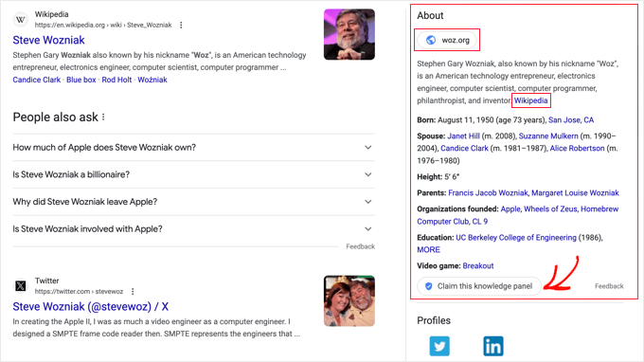Screen dimensions: 644x362
Task: Open the Breakout video game link
Action: click(x=478, y=266)
